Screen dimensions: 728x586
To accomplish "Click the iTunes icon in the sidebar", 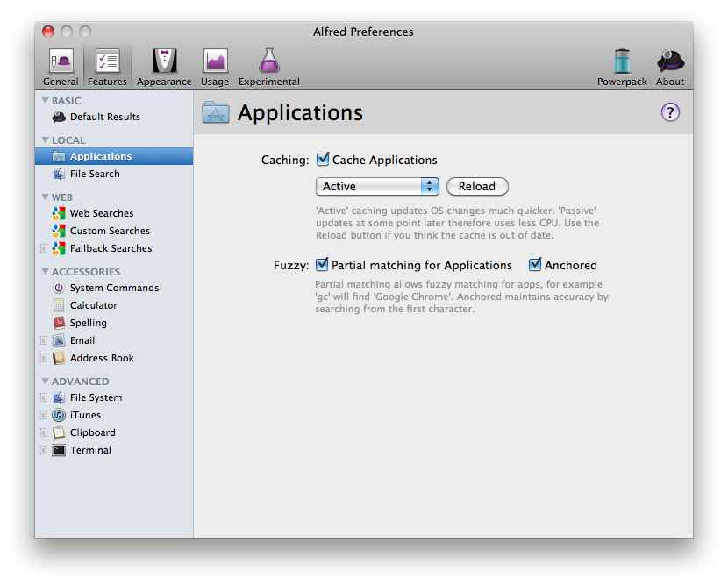I will [59, 415].
